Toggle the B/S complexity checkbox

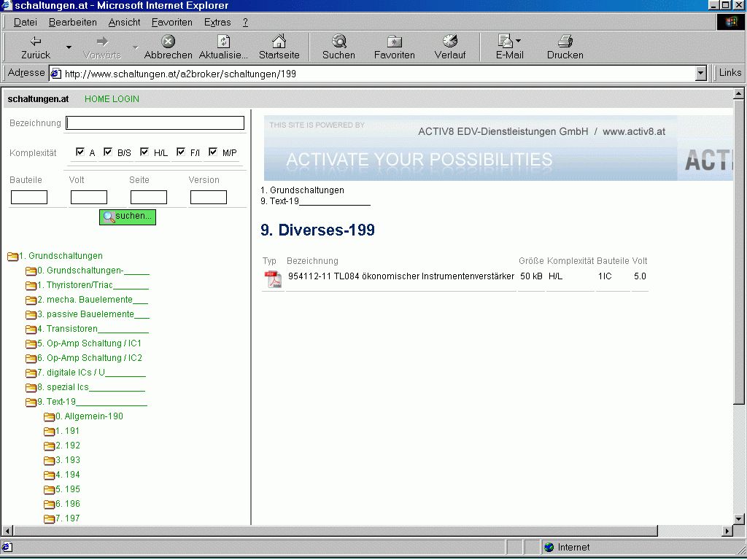click(108, 152)
